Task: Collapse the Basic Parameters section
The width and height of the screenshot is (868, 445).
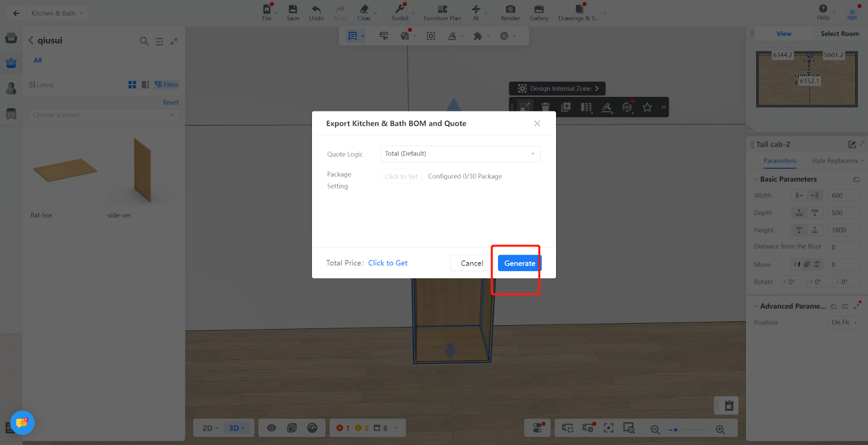Action: 756,179
